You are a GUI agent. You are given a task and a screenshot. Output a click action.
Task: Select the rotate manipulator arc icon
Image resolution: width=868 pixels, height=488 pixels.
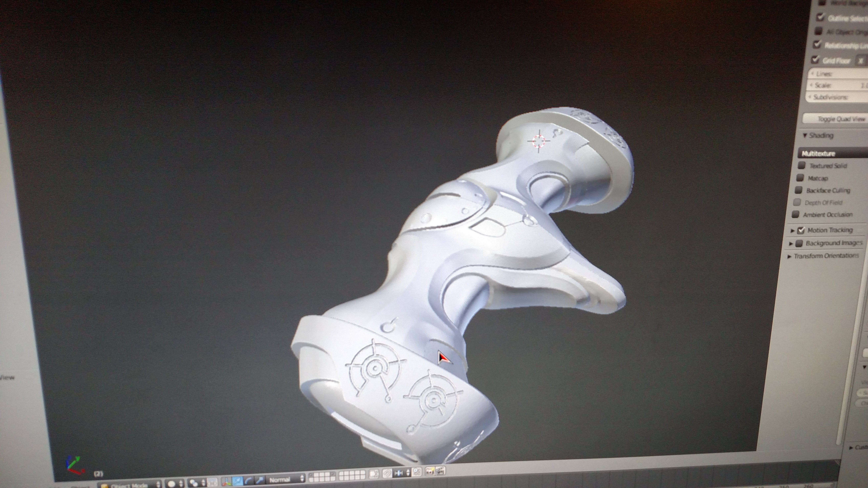coord(248,481)
